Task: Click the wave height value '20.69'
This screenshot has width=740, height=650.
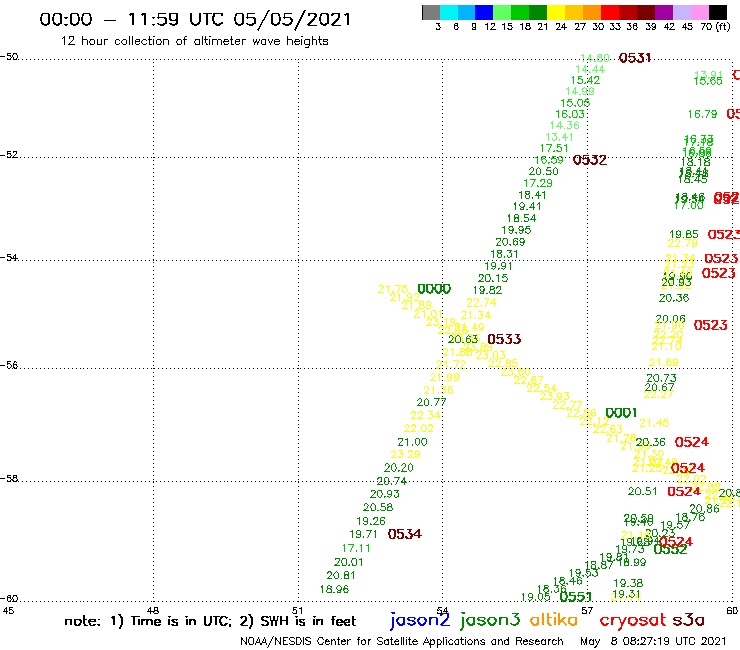Action: tap(510, 242)
